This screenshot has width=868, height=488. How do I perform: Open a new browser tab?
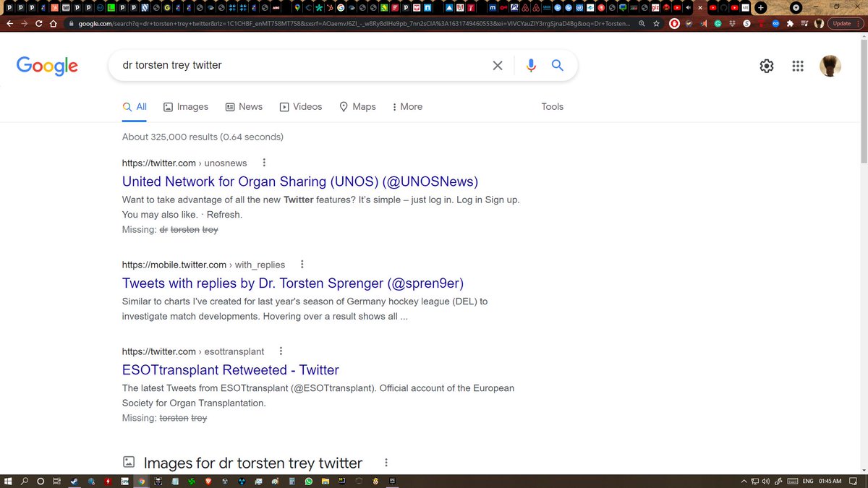[x=760, y=8]
